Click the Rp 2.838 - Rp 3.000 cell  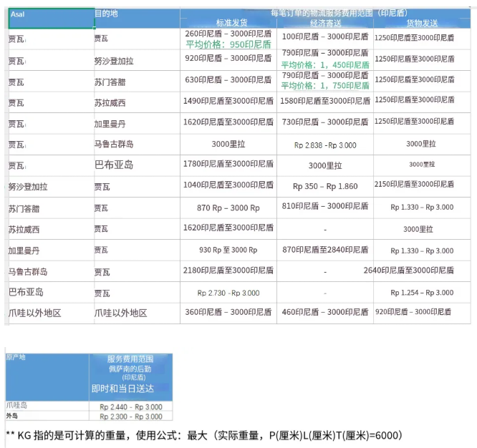tap(325, 145)
